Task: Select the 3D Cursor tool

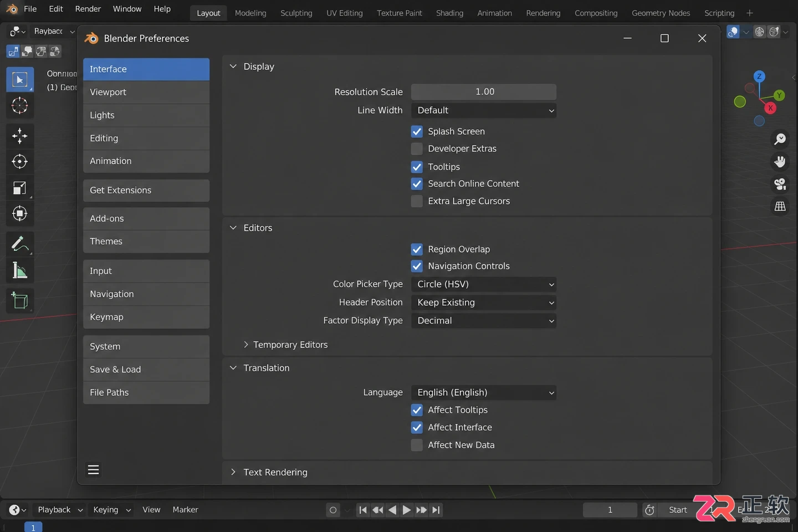Action: coord(20,105)
